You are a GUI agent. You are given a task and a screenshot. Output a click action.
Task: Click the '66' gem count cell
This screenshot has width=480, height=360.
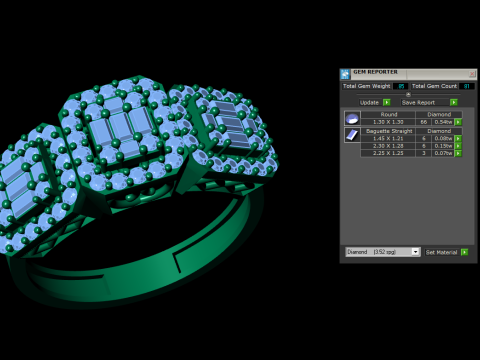(x=424, y=122)
